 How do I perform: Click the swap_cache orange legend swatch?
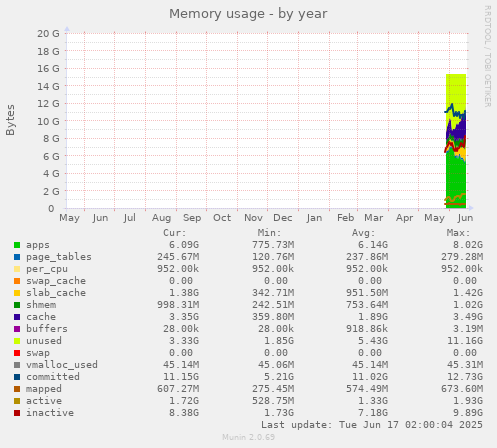click(17, 281)
